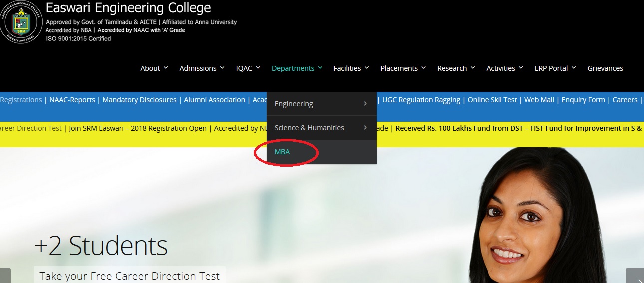
Task: Open the Departments menu
Action: (x=297, y=68)
